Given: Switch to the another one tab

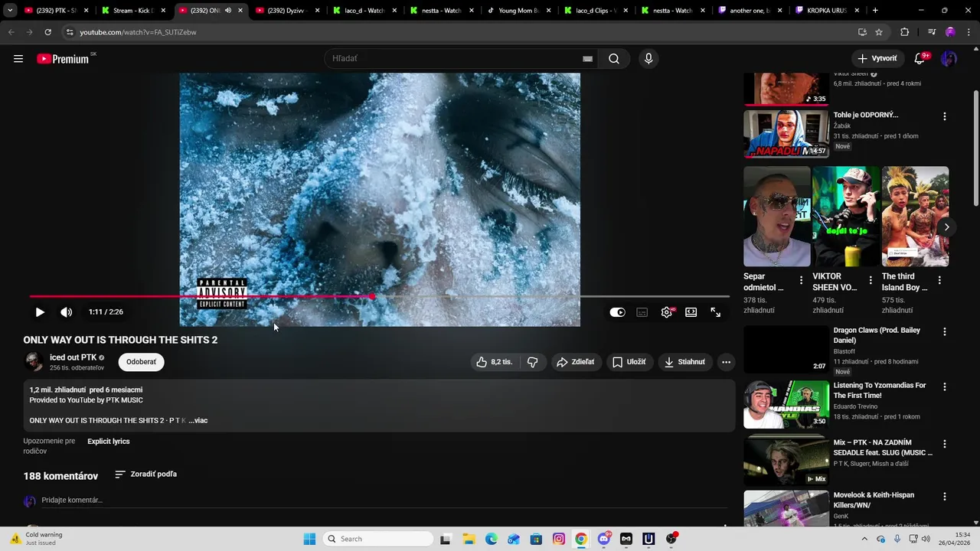Looking at the screenshot, I should click(750, 11).
